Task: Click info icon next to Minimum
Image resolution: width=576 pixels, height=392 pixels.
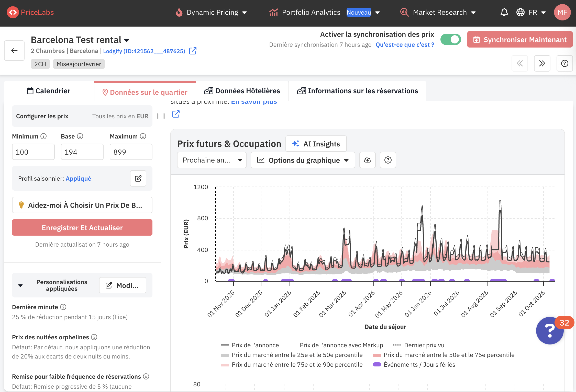Action: click(x=44, y=136)
